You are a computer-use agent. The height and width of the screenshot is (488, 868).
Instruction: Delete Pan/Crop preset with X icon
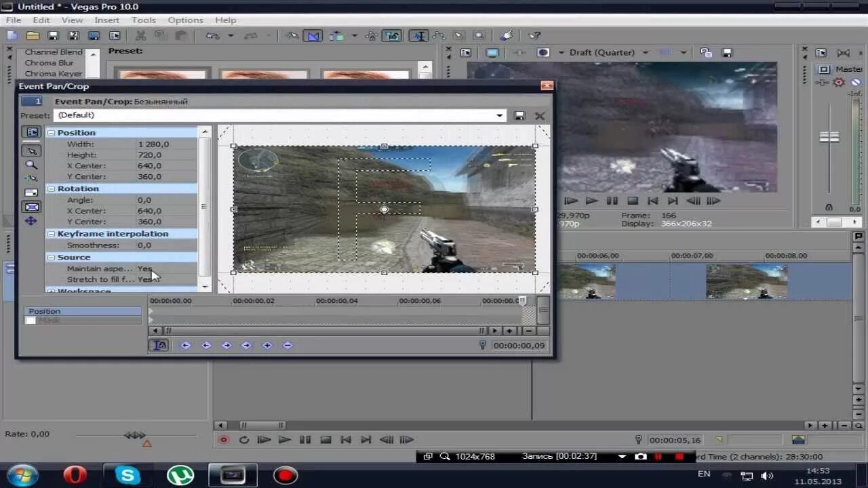(540, 115)
